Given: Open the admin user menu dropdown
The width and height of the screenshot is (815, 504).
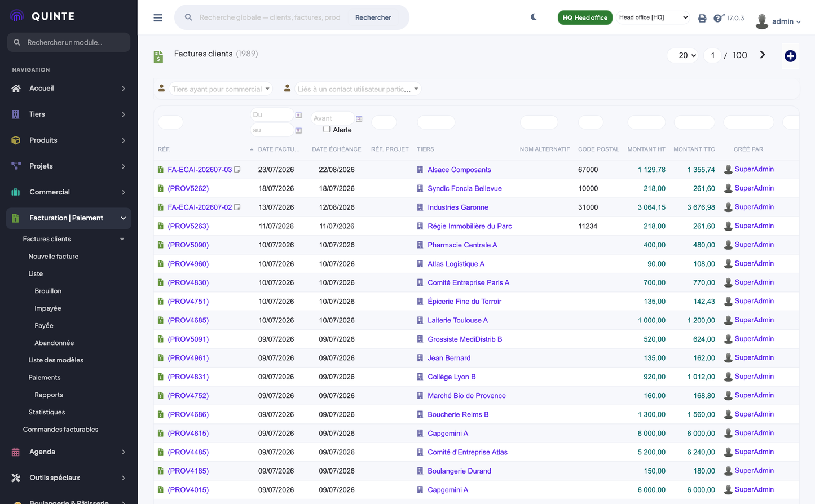Looking at the screenshot, I should [x=786, y=21].
